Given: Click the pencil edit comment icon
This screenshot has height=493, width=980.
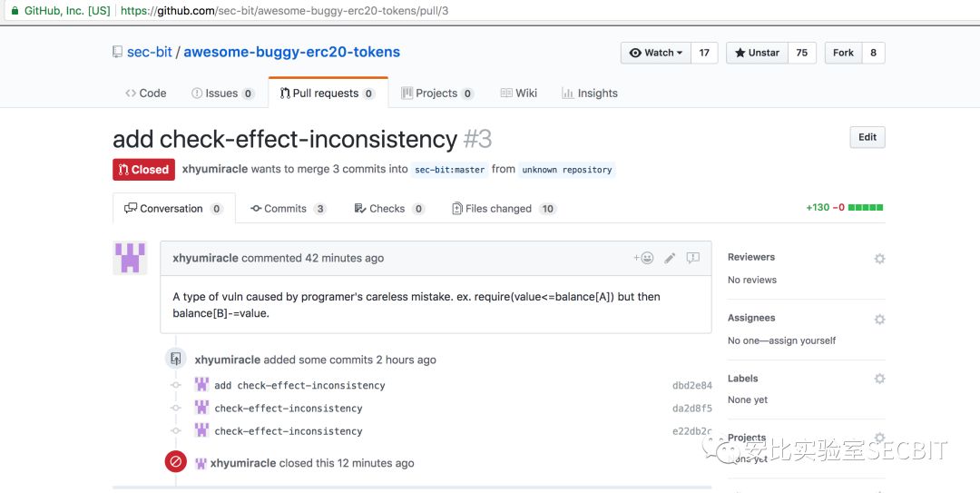Looking at the screenshot, I should click(x=670, y=258).
